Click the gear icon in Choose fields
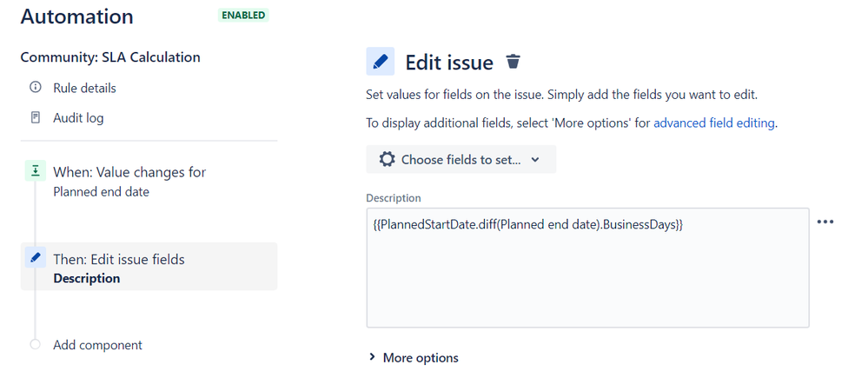This screenshot has width=868, height=378. point(387,159)
